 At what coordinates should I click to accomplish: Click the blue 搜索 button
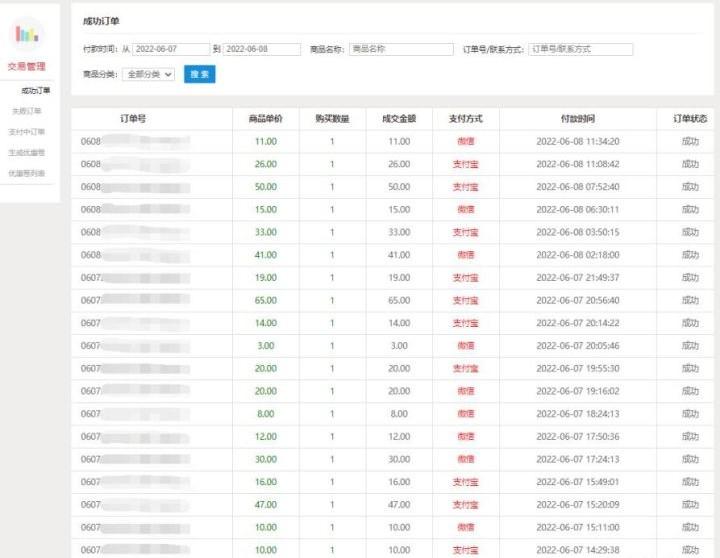tap(200, 74)
